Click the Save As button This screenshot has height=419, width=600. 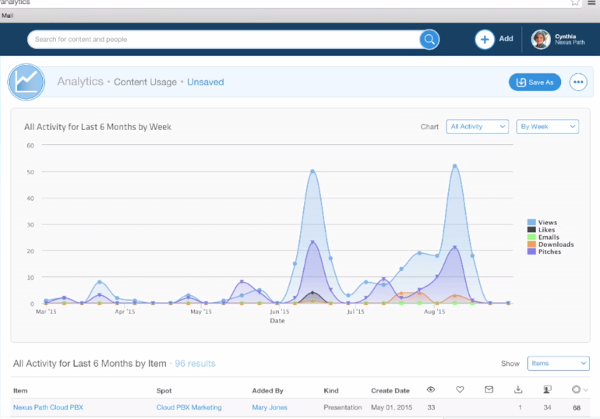[535, 82]
